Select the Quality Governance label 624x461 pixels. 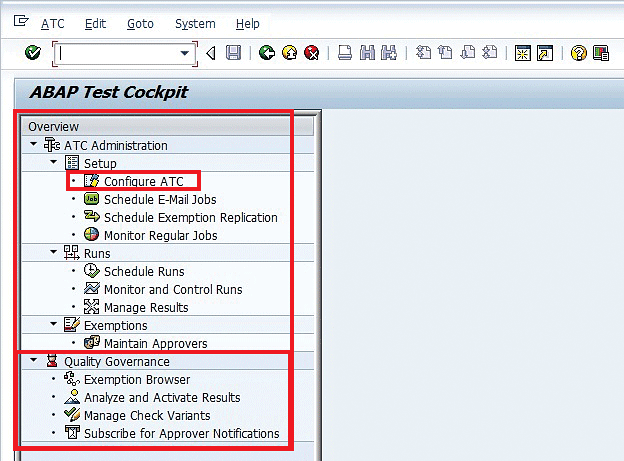pyautogui.click(x=117, y=361)
